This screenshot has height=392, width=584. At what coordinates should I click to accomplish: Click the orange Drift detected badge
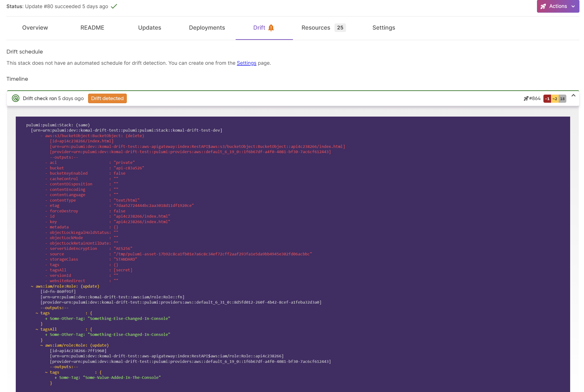click(x=107, y=98)
